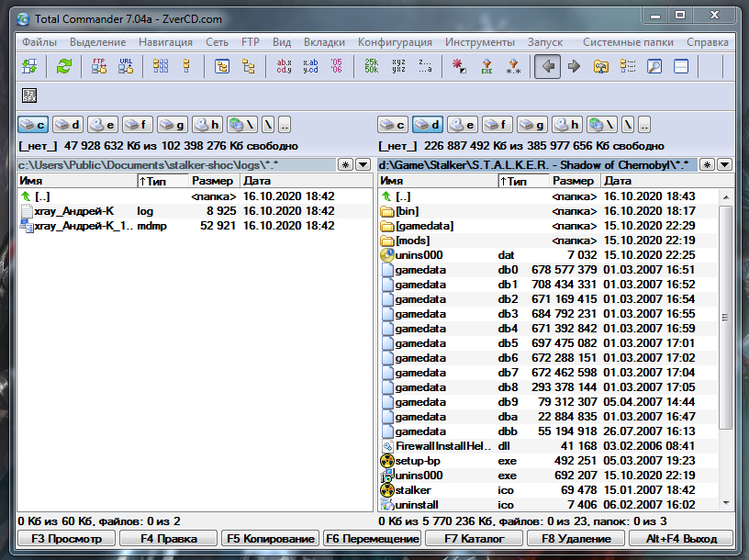
Task: Click the forward arrow navigation icon
Action: click(574, 66)
